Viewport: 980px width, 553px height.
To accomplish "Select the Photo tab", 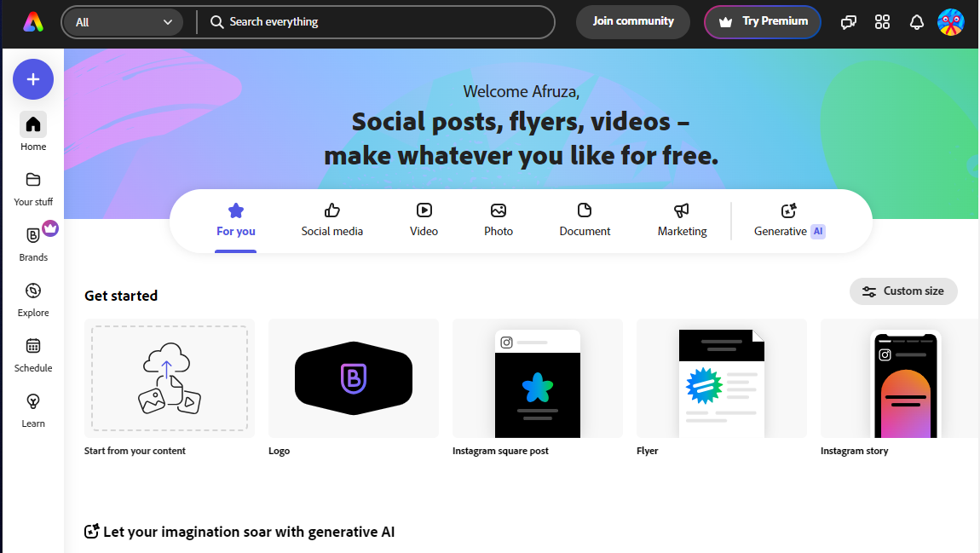I will point(499,221).
